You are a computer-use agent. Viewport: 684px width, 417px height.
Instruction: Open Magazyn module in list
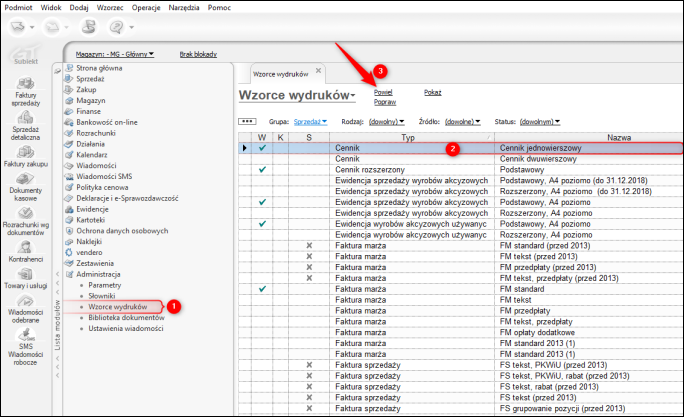tap(91, 100)
